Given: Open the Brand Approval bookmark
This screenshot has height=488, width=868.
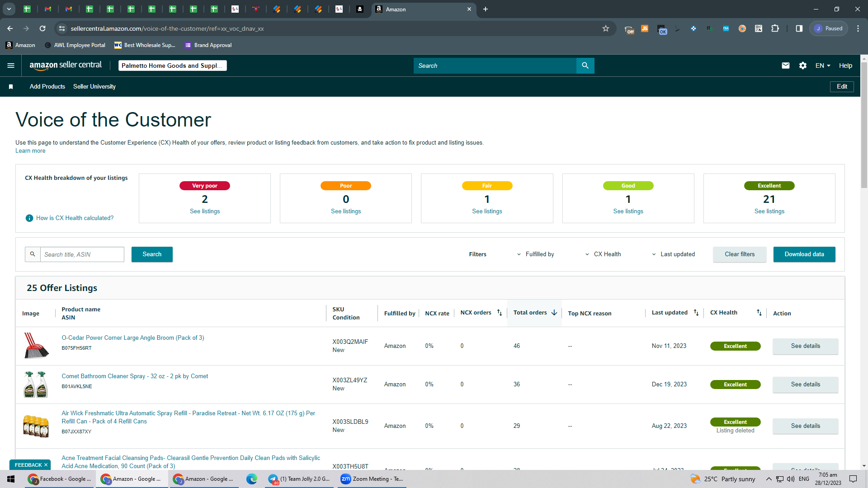Looking at the screenshot, I should [x=208, y=45].
